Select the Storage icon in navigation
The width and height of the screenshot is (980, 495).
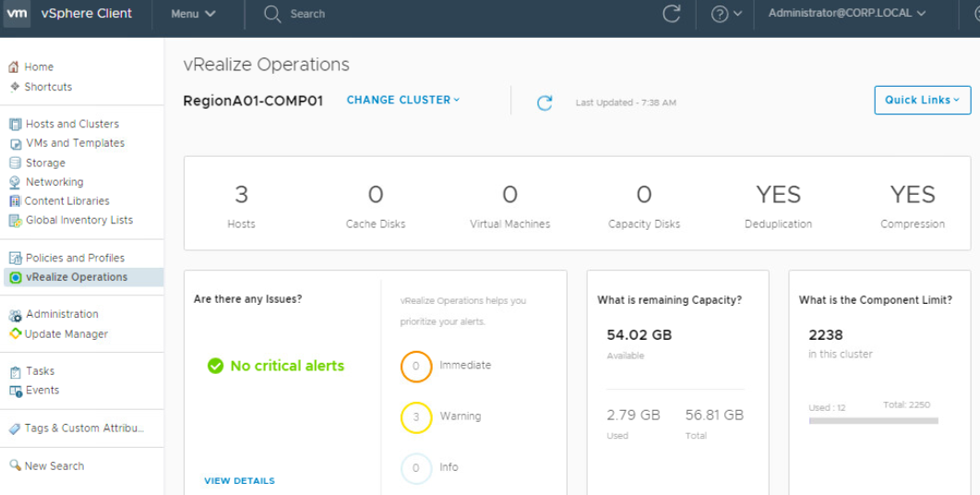pyautogui.click(x=15, y=163)
